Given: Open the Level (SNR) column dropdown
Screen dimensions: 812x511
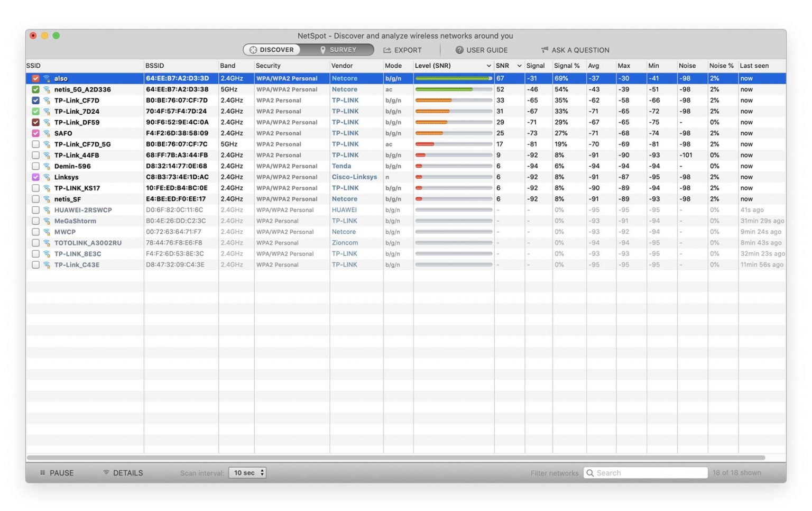Looking at the screenshot, I should click(x=487, y=66).
